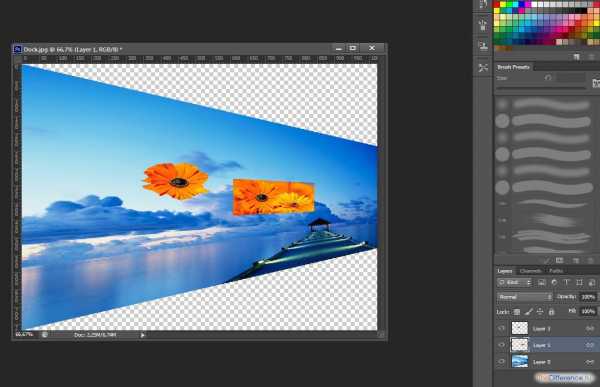This screenshot has height=387, width=600.
Task: Open the Opacity 100% dropdown
Action: [x=589, y=297]
